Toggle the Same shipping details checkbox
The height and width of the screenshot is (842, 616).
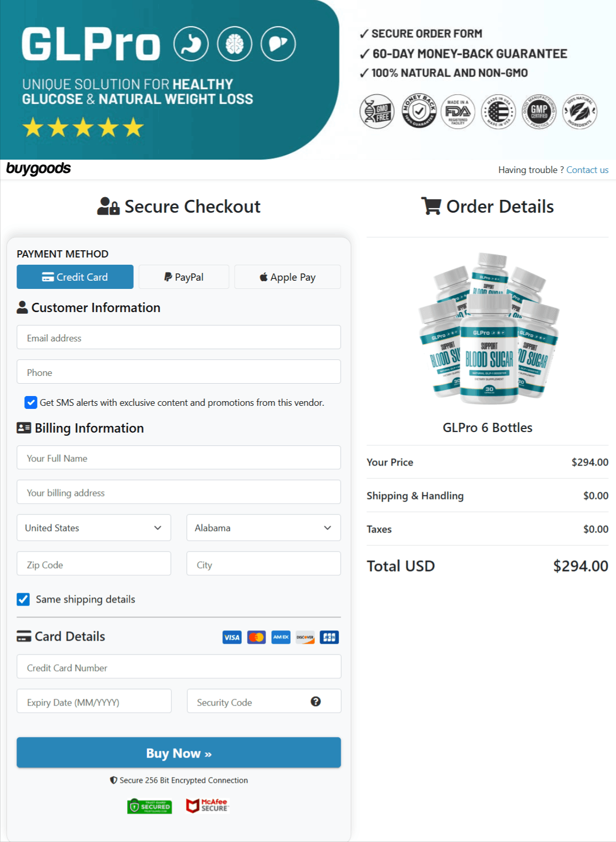point(23,599)
